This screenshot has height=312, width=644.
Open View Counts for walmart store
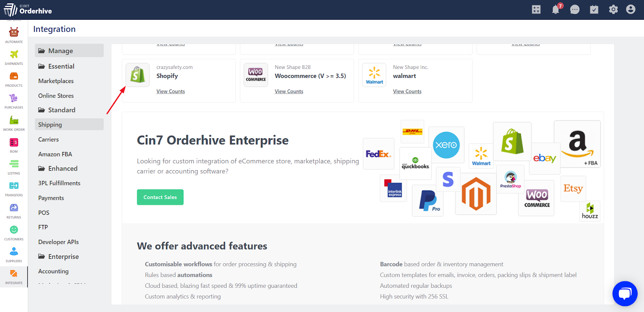coord(407,92)
